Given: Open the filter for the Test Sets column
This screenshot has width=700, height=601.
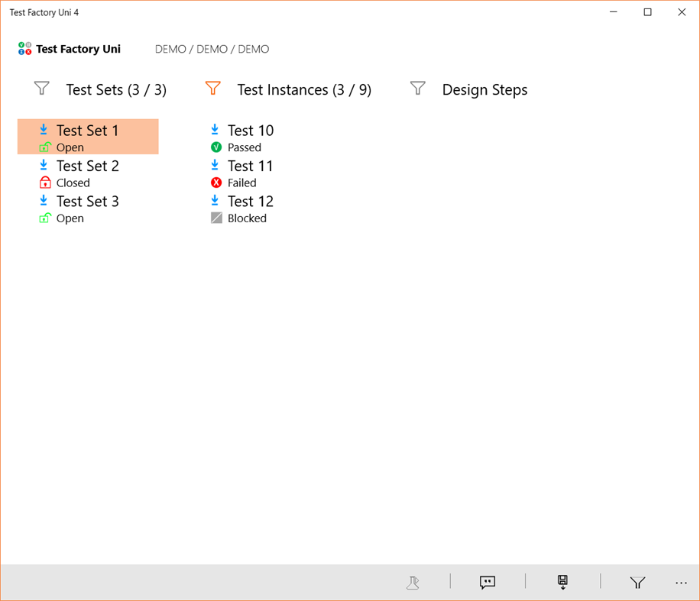Looking at the screenshot, I should (x=42, y=89).
